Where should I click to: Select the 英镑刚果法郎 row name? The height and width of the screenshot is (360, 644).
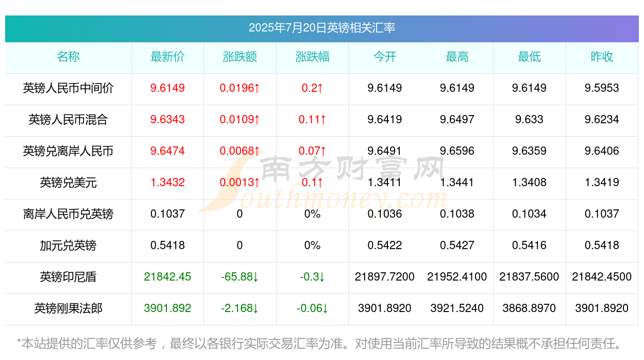coord(68,308)
